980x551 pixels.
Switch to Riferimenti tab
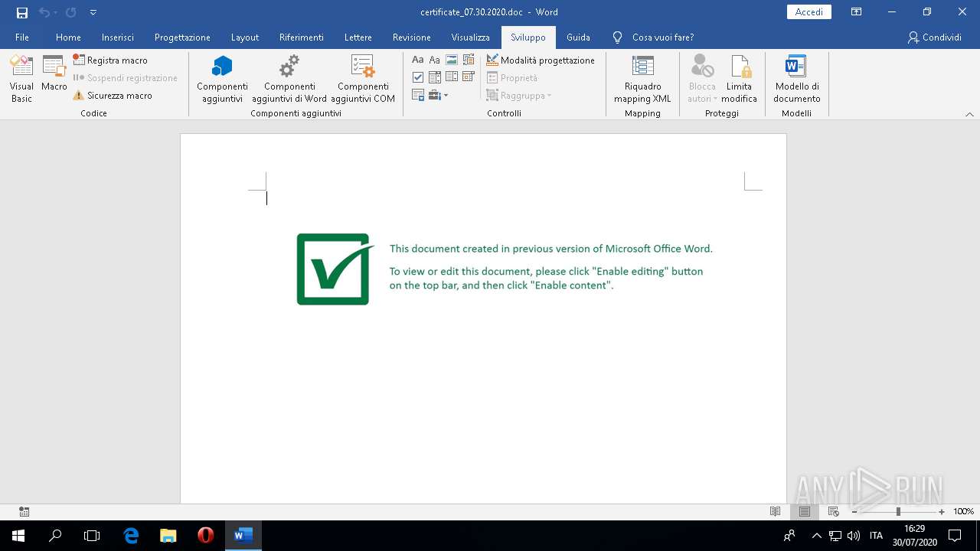tap(302, 37)
